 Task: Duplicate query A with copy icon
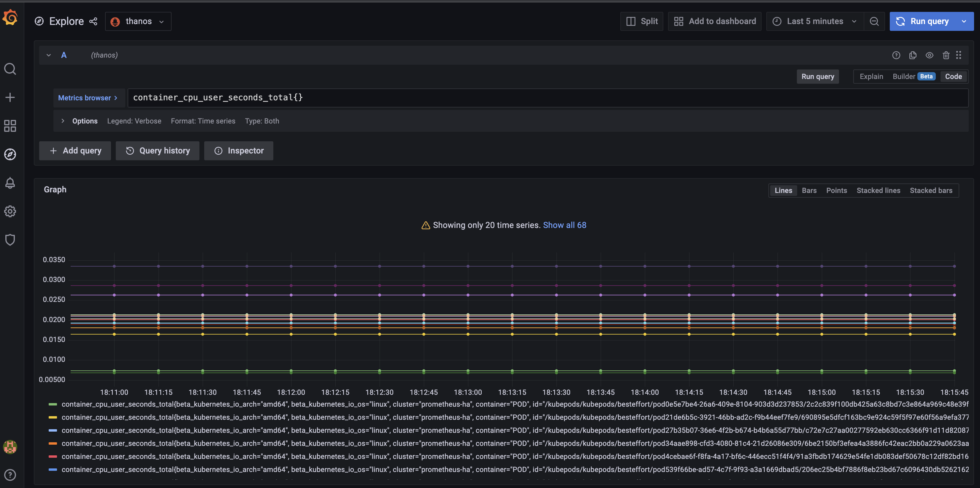pyautogui.click(x=913, y=55)
